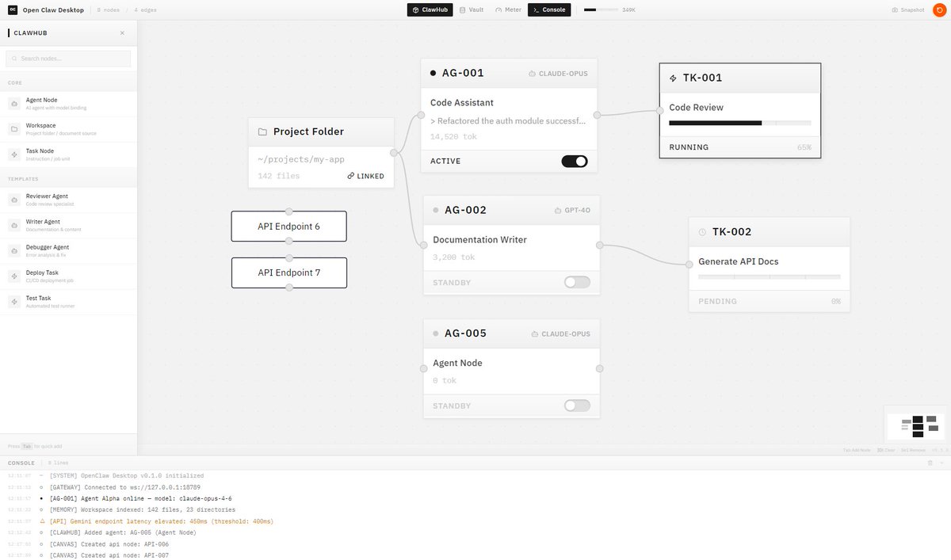This screenshot has height=560, width=951.
Task: Click the CONSOLE panel header label
Action: (x=21, y=463)
